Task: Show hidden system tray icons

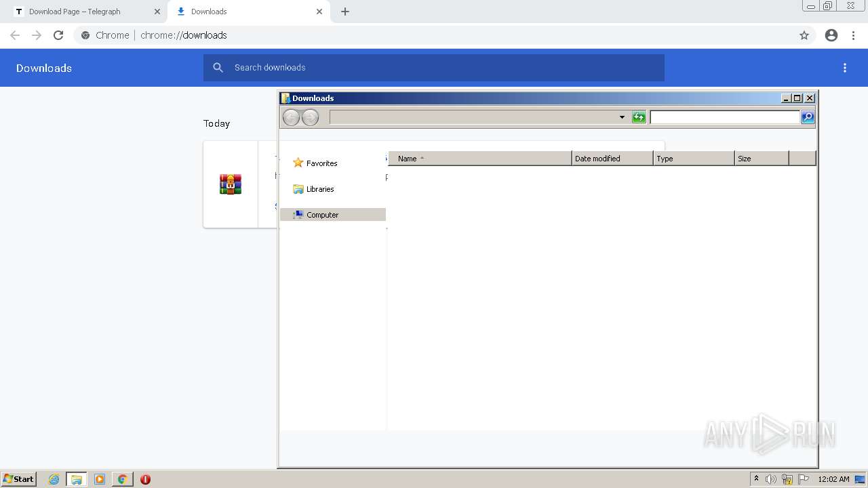Action: click(x=756, y=479)
